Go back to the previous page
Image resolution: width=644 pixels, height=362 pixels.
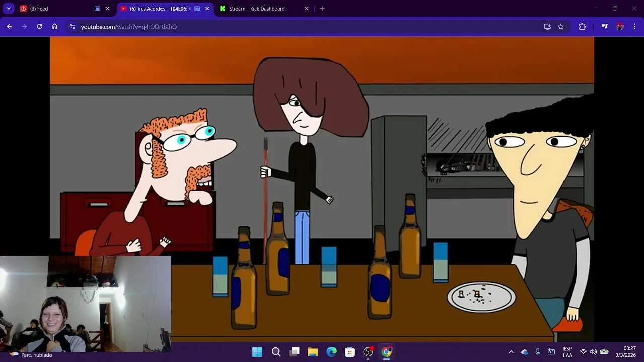click(x=9, y=27)
